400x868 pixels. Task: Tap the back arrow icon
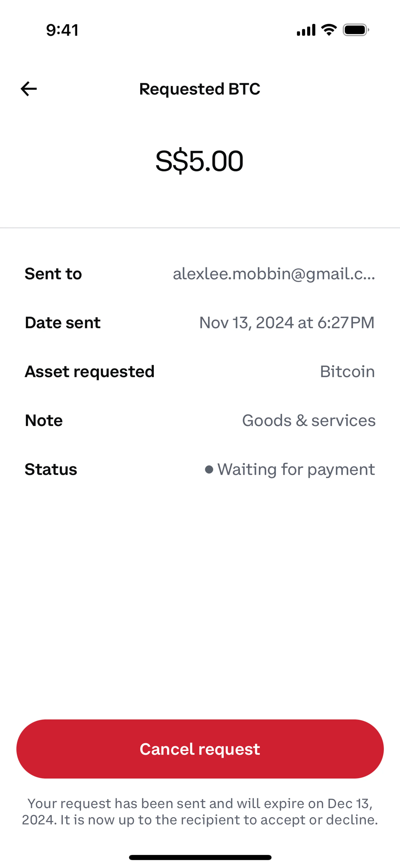[x=29, y=89]
